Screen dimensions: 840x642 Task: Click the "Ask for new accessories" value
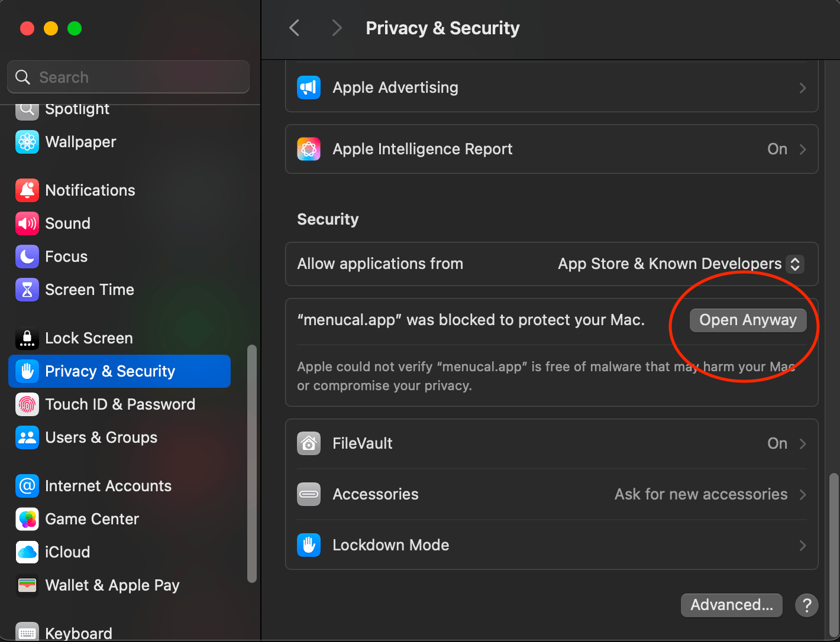click(701, 494)
